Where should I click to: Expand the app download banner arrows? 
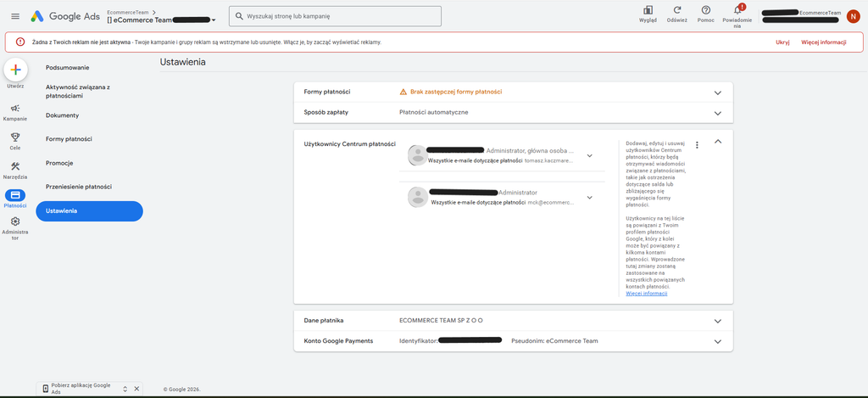[x=125, y=389]
